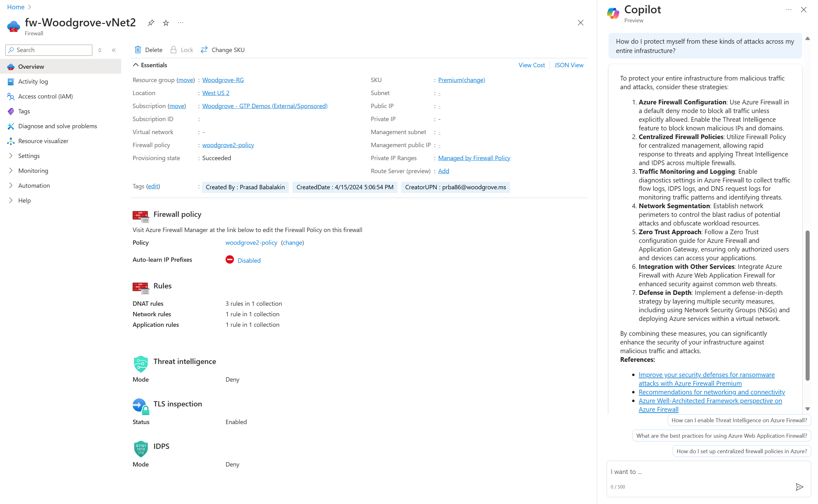Viewport: 818px width, 504px height.
Task: Open the JSON View link
Action: click(568, 65)
